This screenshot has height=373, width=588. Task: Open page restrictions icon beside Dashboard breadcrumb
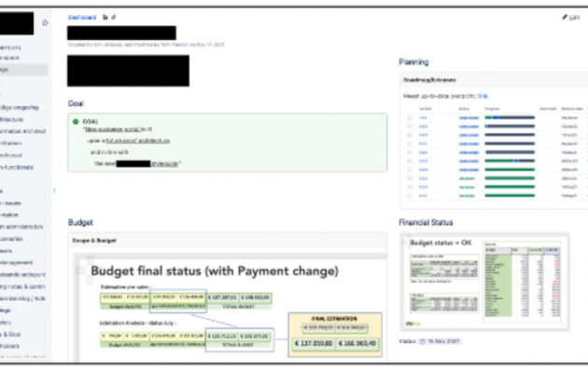[105, 17]
